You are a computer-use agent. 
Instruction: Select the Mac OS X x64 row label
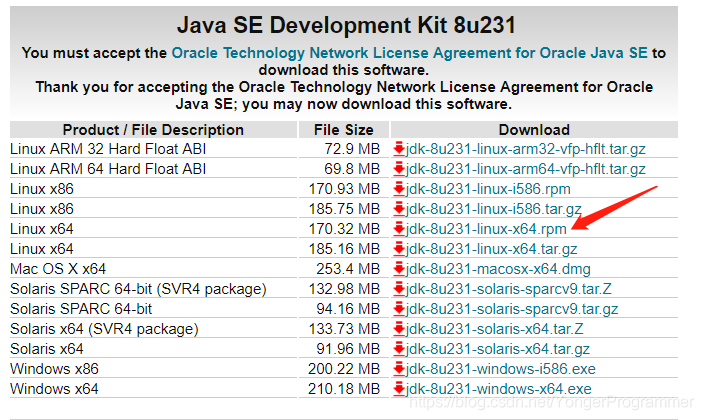click(58, 269)
